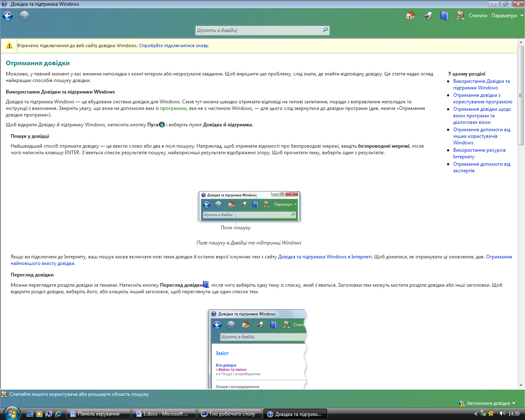Open the volume speaker tray icon
525x420 pixels.
tap(502, 413)
